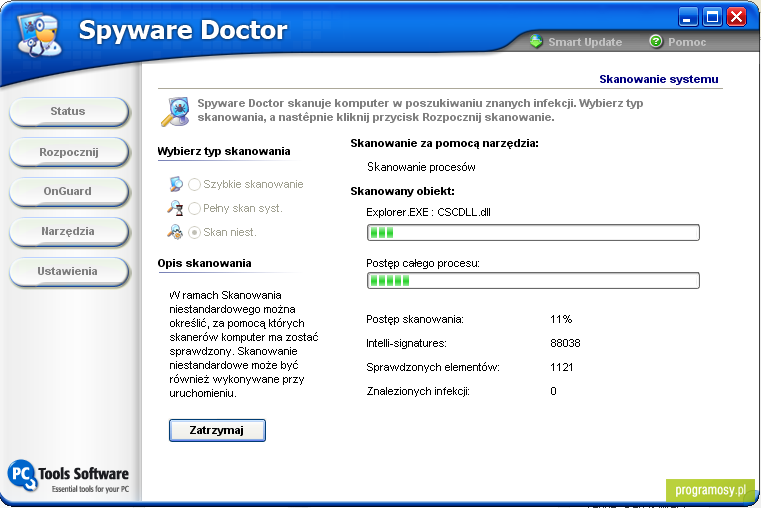Image resolution: width=761 pixels, height=508 pixels.
Task: Select Skan niest. radio button
Action: 194,233
